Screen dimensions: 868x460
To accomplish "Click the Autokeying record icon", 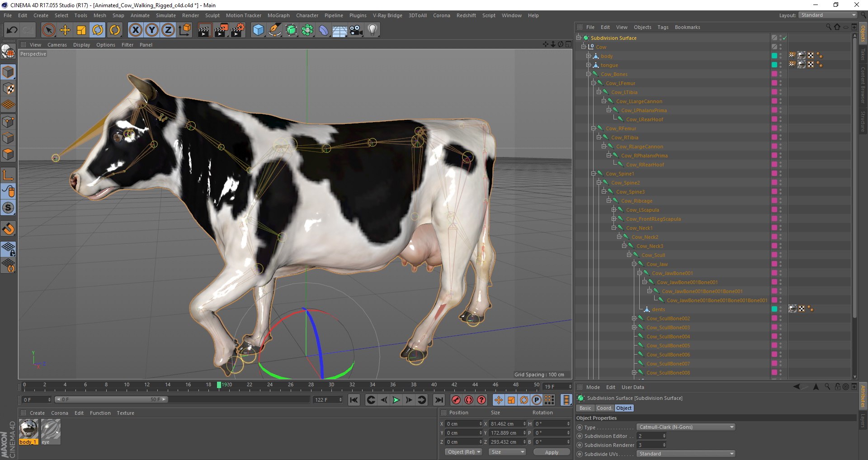I will click(469, 400).
